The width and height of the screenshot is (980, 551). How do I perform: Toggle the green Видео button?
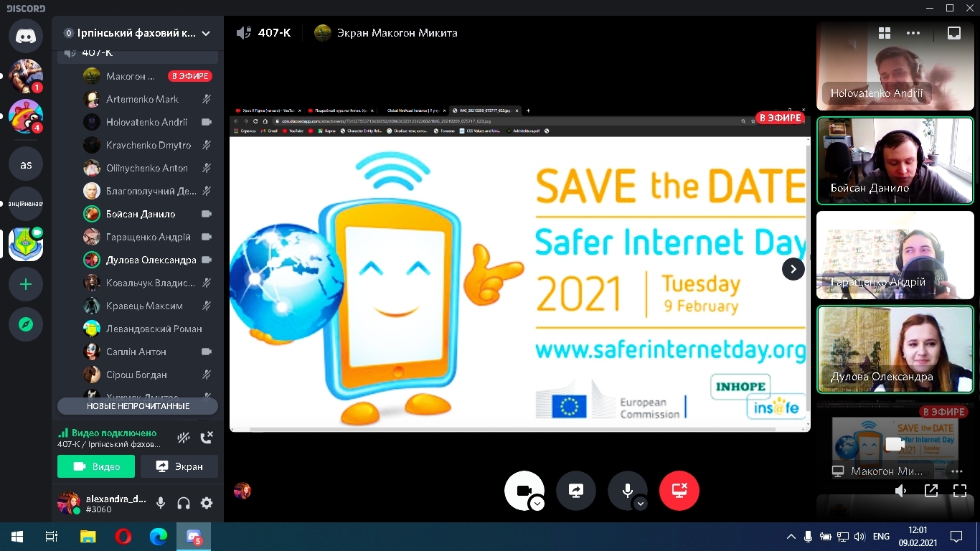click(x=96, y=466)
